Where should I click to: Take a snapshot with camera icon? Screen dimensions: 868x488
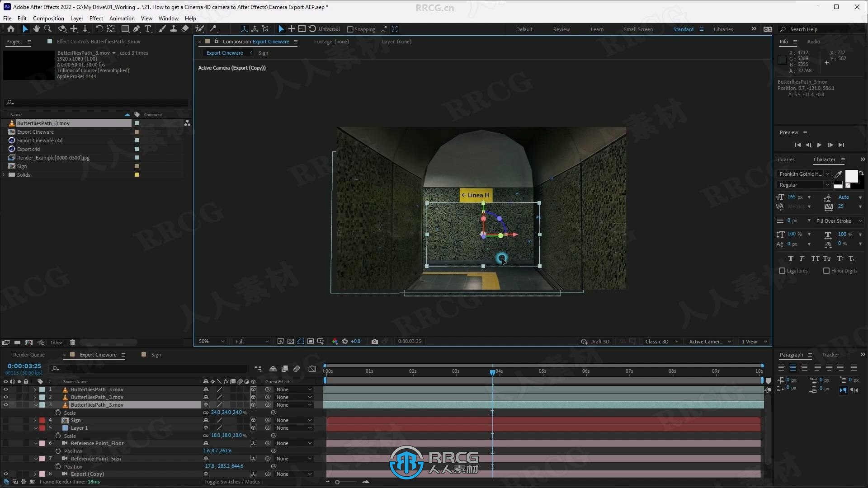[x=374, y=342]
